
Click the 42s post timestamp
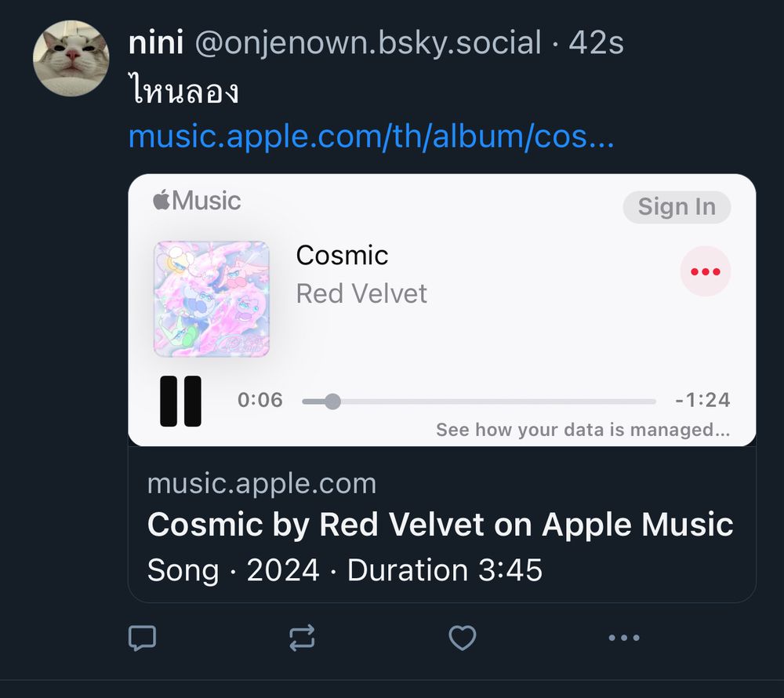pos(596,43)
